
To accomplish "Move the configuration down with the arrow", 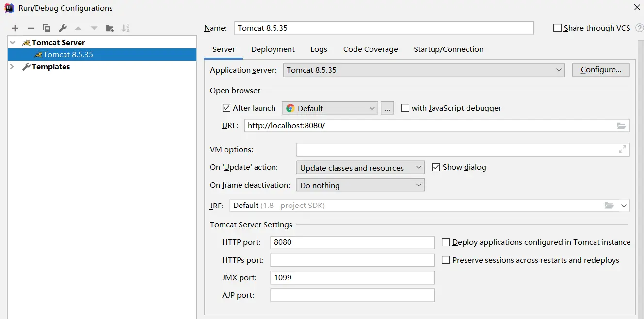I will pyautogui.click(x=94, y=28).
